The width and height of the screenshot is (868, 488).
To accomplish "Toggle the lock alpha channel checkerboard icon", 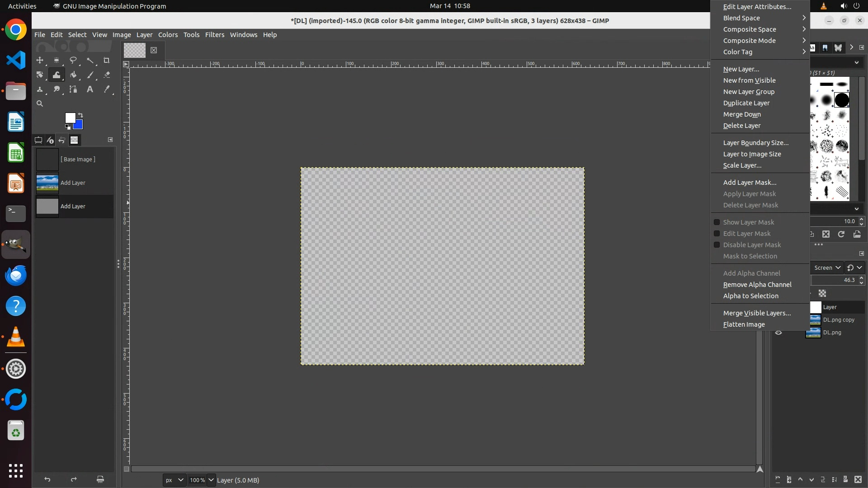I will pos(822,293).
